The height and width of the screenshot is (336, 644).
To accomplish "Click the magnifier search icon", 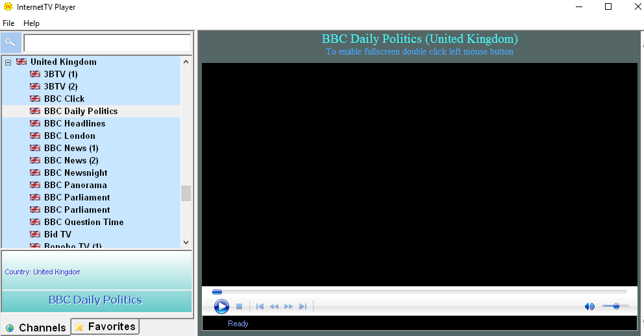I will coord(10,43).
